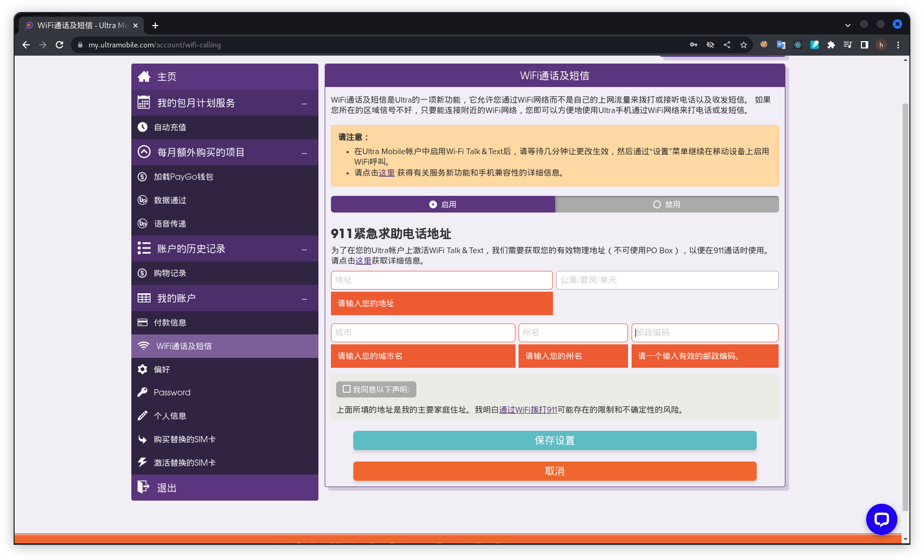Image resolution: width=924 pixels, height=560 pixels.
Task: Open the 这里 link under 911 address
Action: 363,260
